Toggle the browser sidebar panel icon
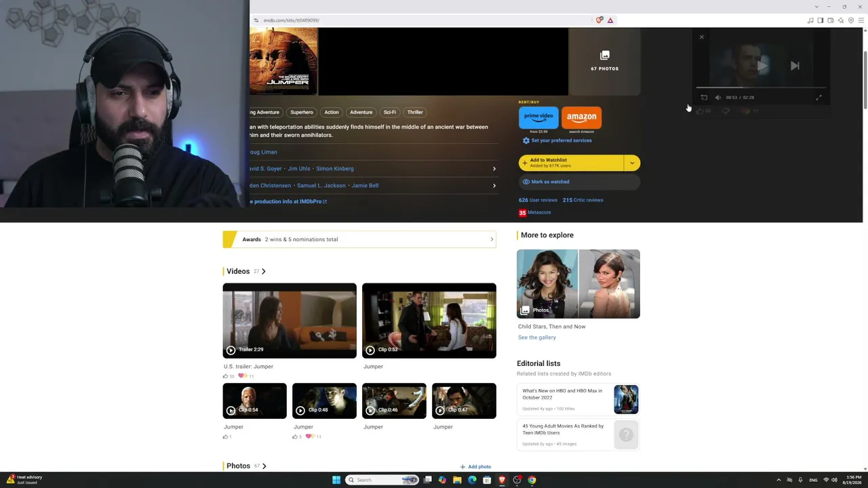Screen dimensions: 868x488 coord(821,20)
